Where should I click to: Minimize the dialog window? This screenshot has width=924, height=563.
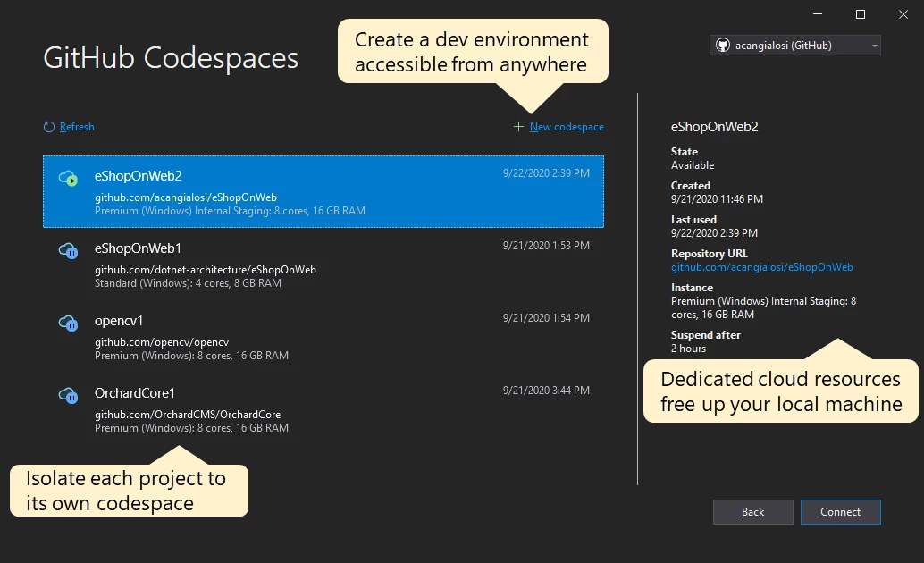coord(819,14)
